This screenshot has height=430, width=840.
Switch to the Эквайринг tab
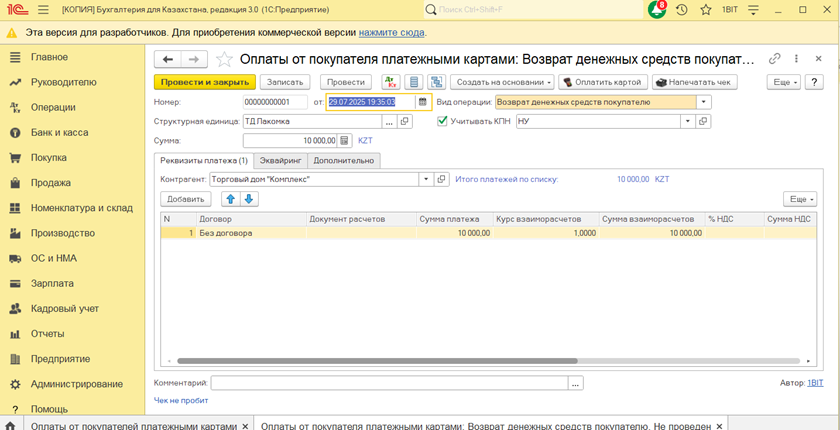point(280,160)
